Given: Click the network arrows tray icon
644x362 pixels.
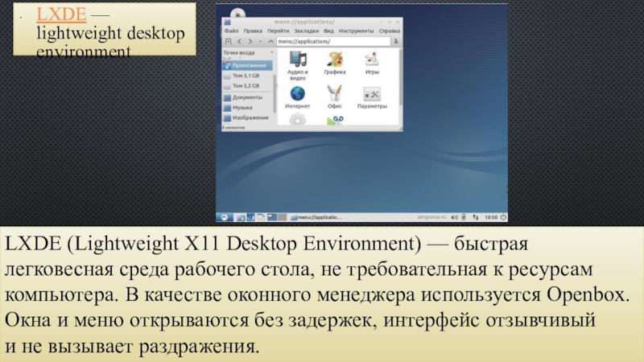Looking at the screenshot, I should (475, 217).
